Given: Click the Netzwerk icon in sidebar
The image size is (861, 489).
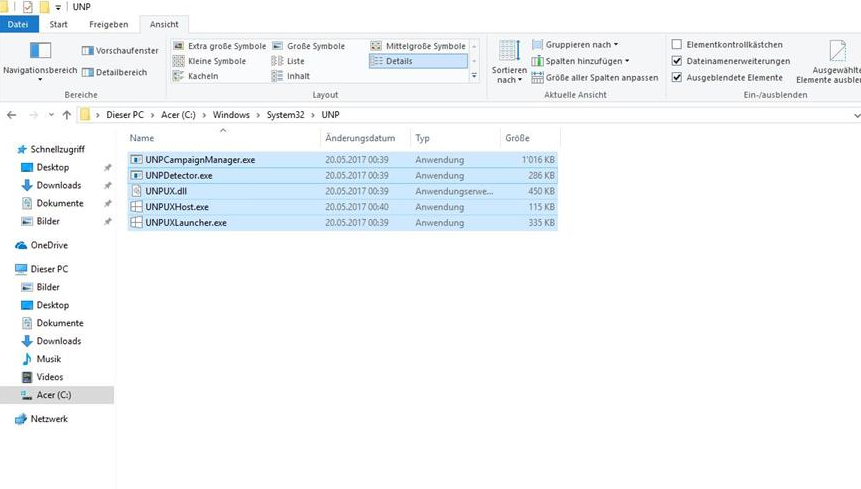Looking at the screenshot, I should pyautogui.click(x=22, y=419).
